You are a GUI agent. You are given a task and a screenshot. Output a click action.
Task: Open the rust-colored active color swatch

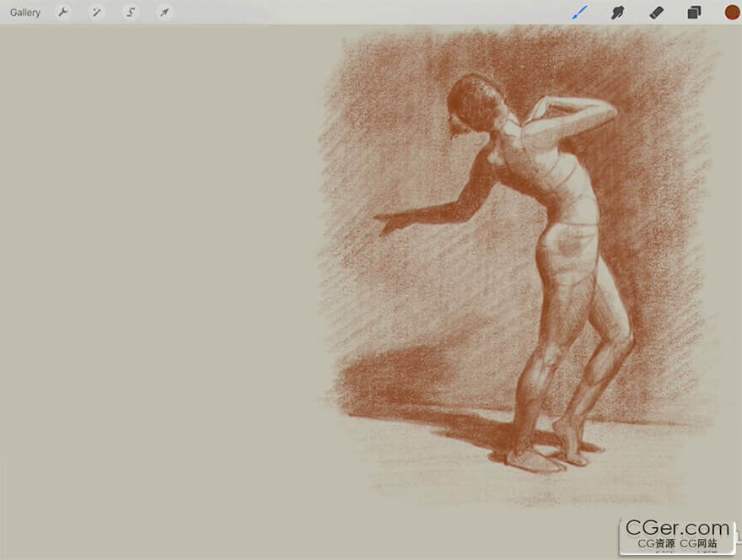(x=731, y=13)
